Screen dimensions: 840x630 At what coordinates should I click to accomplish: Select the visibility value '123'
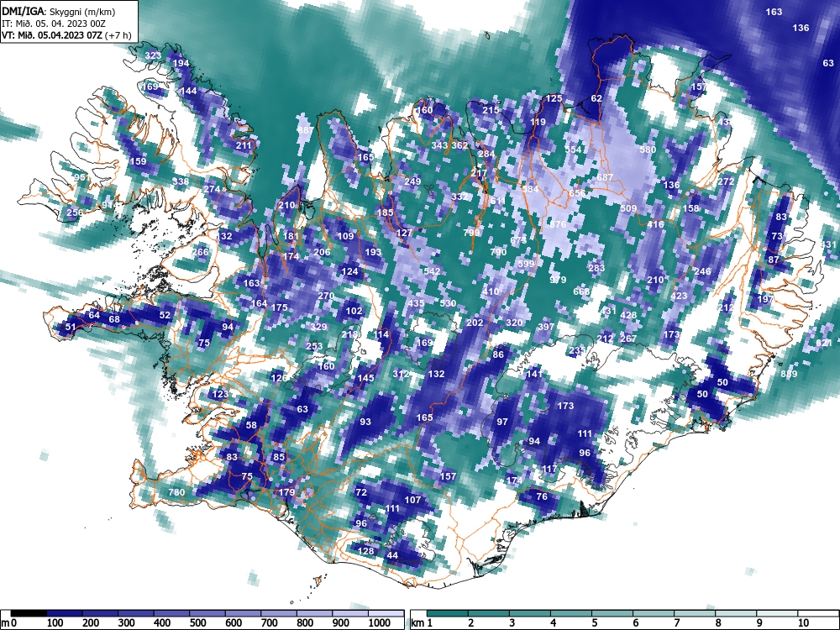click(220, 394)
